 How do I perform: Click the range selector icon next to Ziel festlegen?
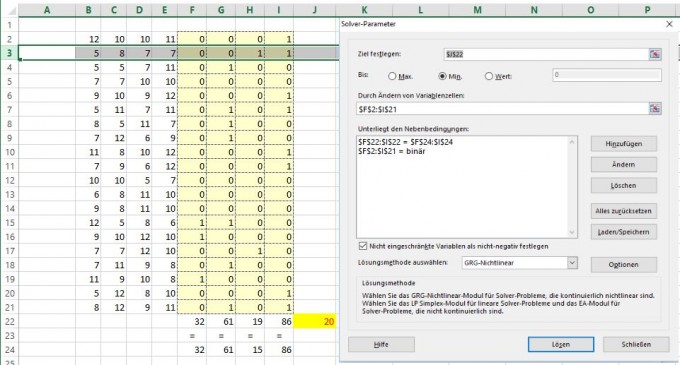(x=654, y=54)
